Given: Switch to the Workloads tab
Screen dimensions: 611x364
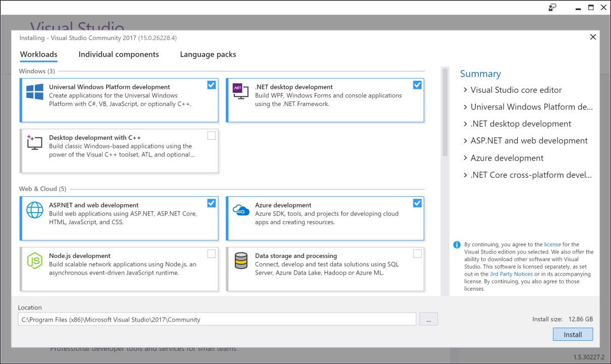Looking at the screenshot, I should click(39, 55).
